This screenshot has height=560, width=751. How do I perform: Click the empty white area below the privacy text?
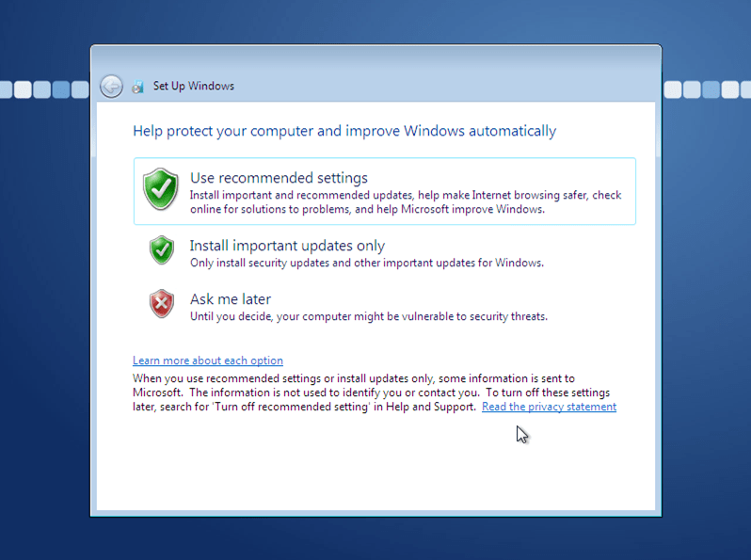coord(376,466)
